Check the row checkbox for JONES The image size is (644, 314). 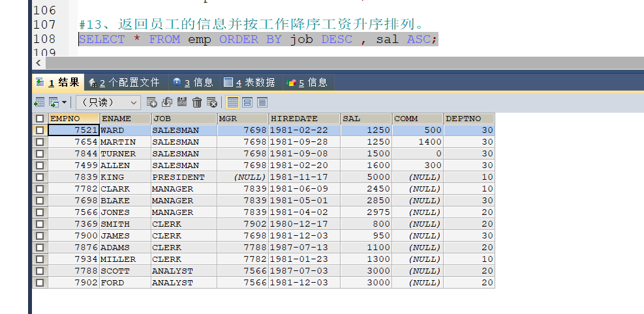tap(40, 212)
